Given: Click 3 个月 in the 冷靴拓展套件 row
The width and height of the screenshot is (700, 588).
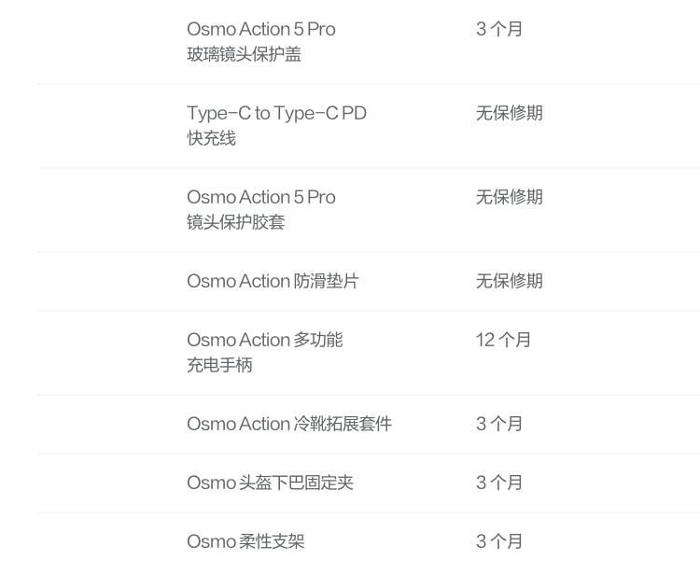Looking at the screenshot, I should (499, 425).
